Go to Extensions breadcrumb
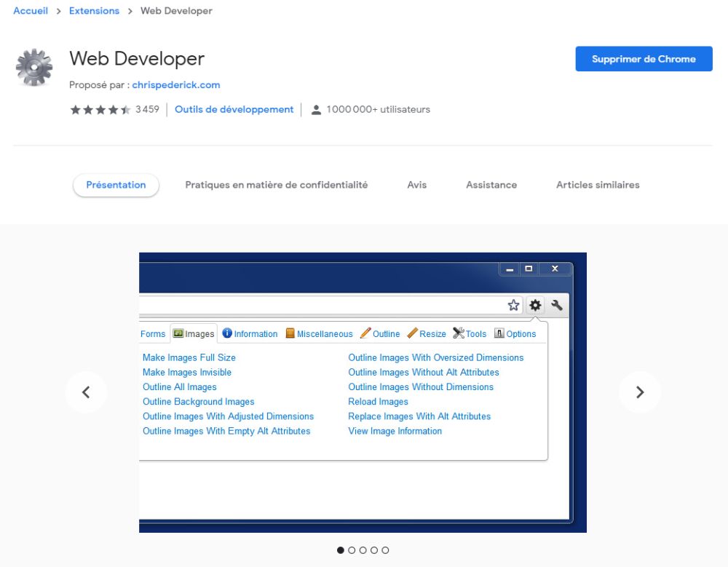 click(x=94, y=11)
